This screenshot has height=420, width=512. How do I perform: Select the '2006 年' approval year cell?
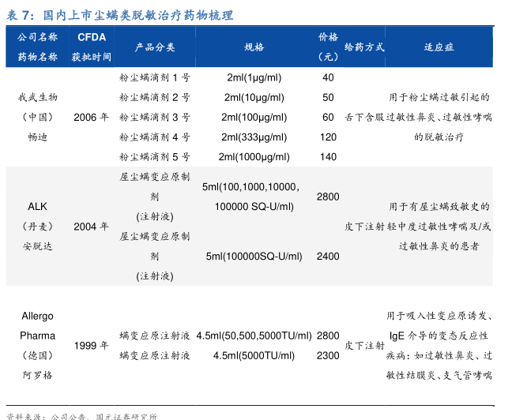click(x=91, y=117)
